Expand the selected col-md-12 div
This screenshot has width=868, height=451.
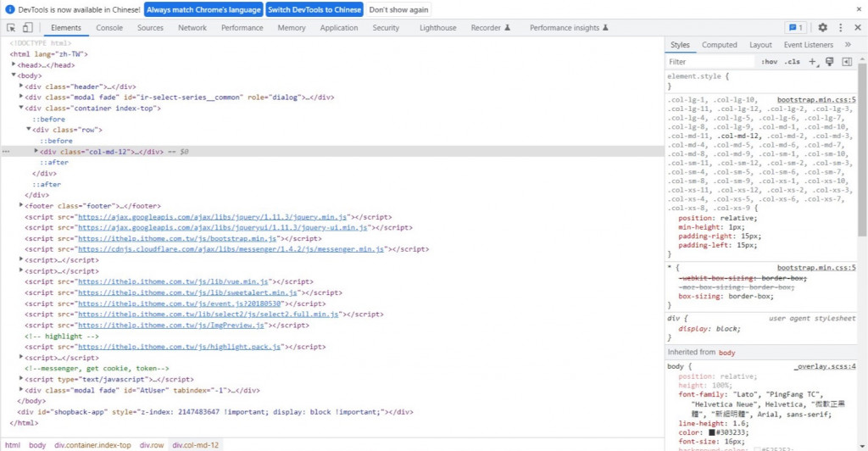(36, 151)
